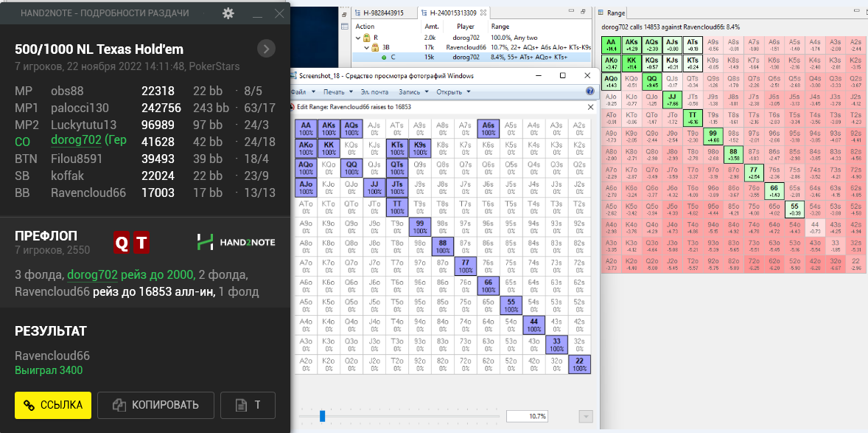The height and width of the screenshot is (433, 868).
Task: Click Выиграл 3400 result text
Action: pyautogui.click(x=49, y=370)
